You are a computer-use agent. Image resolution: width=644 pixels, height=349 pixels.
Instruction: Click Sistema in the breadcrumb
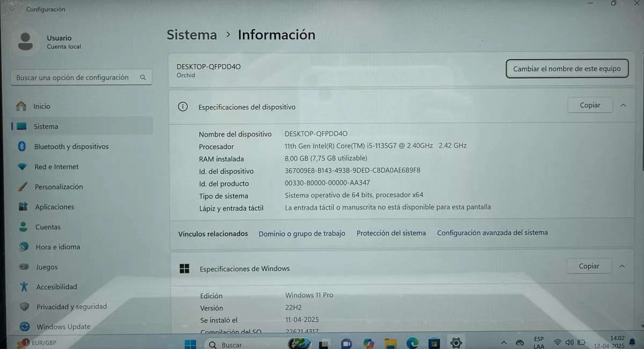tap(192, 35)
